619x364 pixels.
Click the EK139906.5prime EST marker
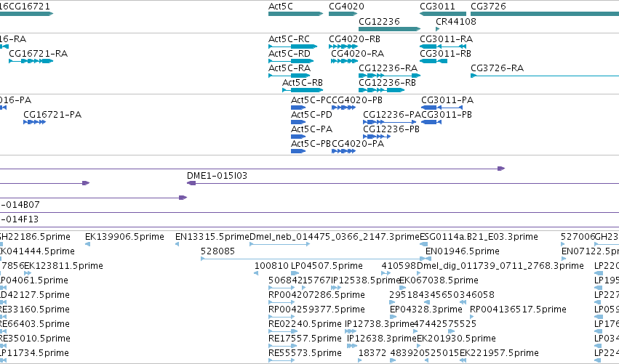[x=87, y=244]
